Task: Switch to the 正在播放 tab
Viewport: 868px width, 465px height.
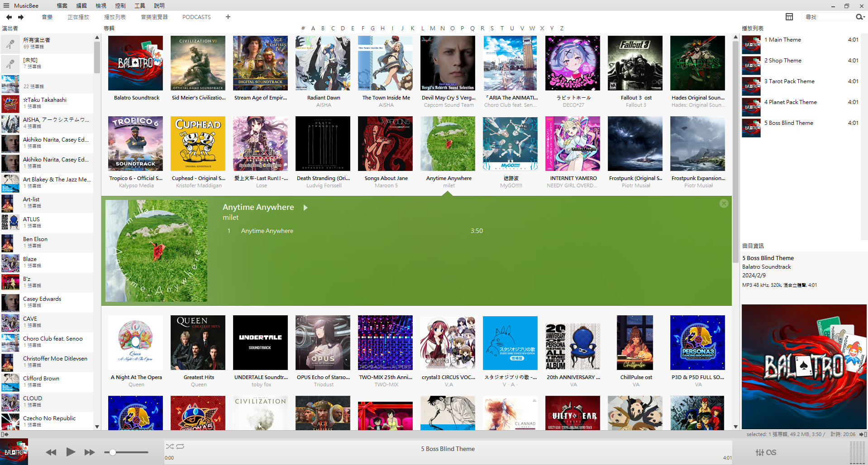Action: (x=78, y=17)
